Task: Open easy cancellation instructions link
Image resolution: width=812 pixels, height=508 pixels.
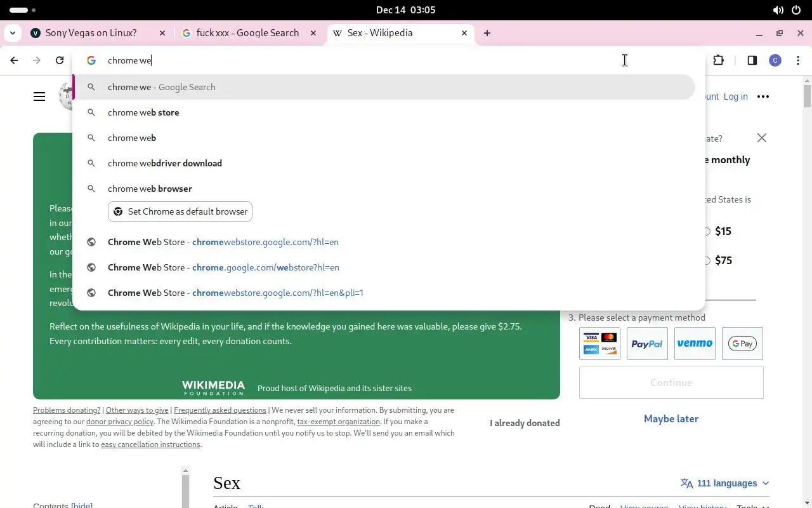Action: point(150,444)
